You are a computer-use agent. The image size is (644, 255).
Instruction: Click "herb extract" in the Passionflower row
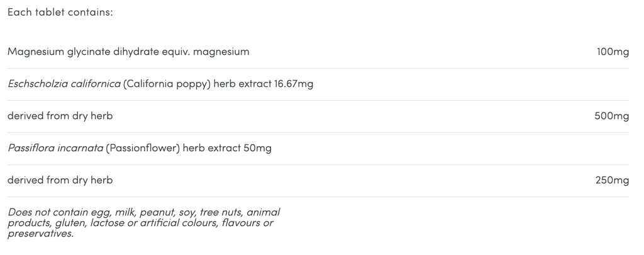[211, 148]
